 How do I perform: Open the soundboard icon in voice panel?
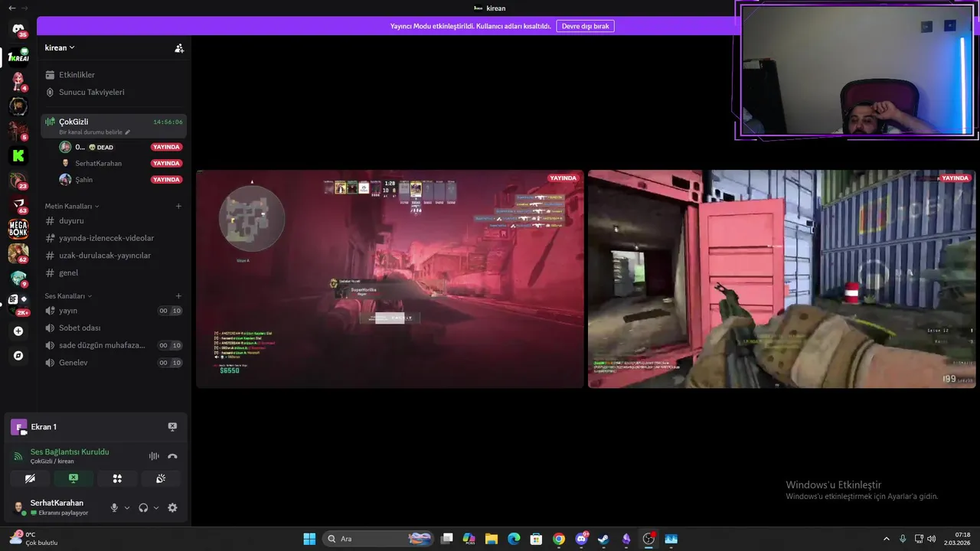[x=161, y=478]
